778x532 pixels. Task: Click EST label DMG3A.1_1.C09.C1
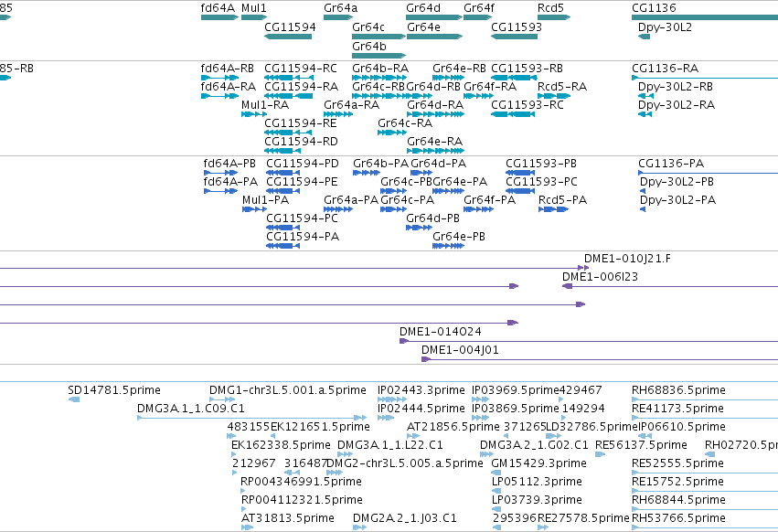pyautogui.click(x=190, y=409)
